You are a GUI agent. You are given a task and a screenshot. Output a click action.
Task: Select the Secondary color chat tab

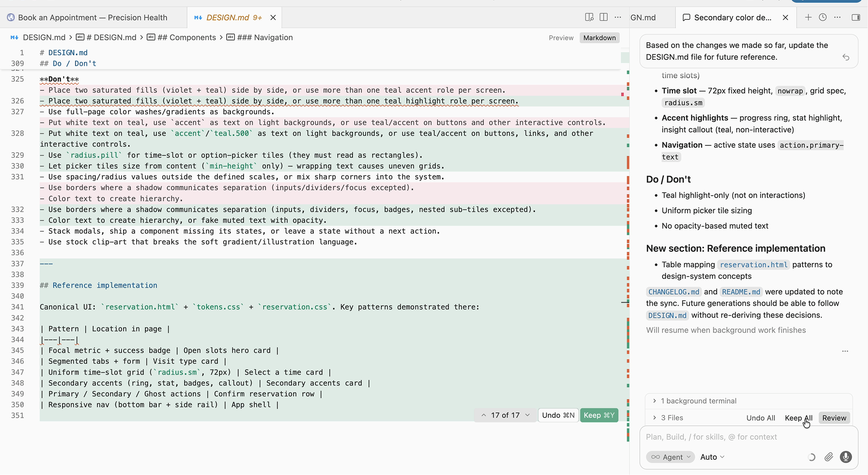(732, 17)
